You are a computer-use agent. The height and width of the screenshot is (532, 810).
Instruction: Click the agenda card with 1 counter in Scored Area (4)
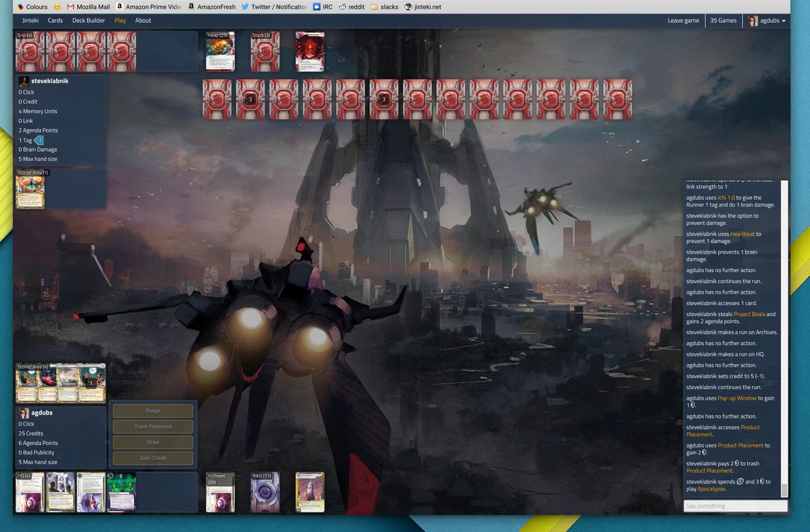click(92, 383)
